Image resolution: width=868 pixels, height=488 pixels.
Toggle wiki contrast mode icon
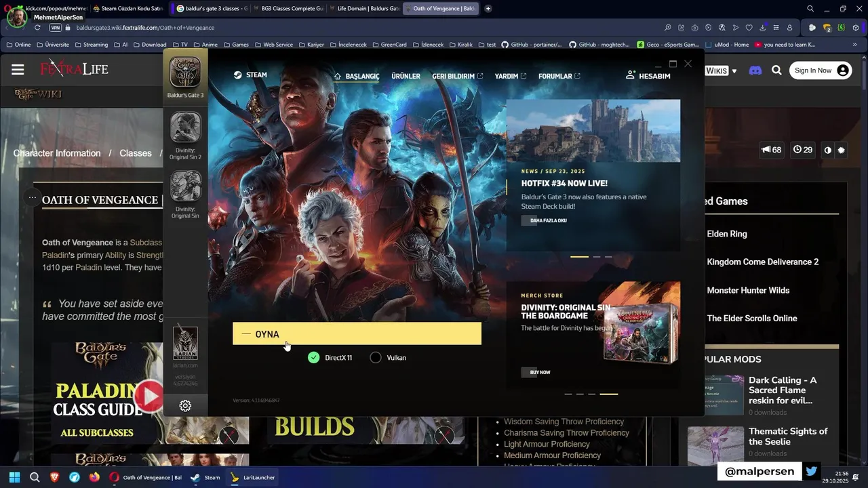[827, 150]
